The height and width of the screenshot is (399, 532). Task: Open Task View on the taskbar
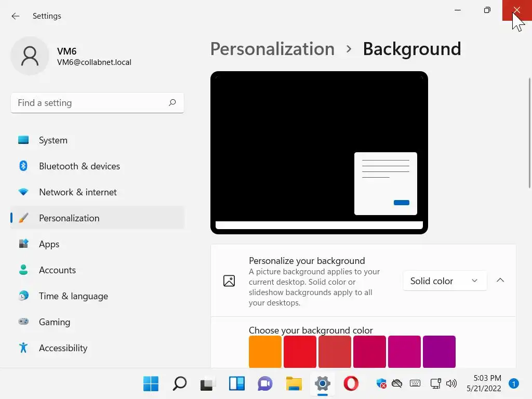(208, 384)
